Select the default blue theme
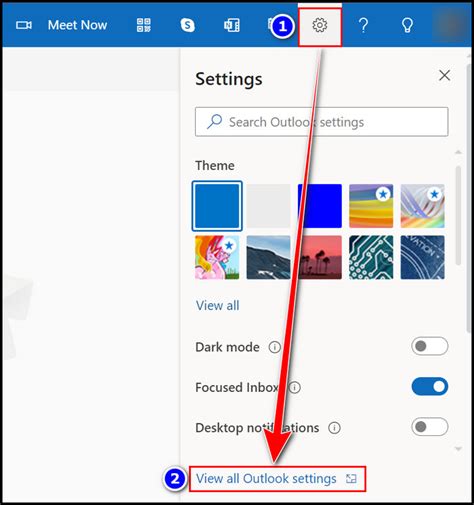 pos(217,206)
